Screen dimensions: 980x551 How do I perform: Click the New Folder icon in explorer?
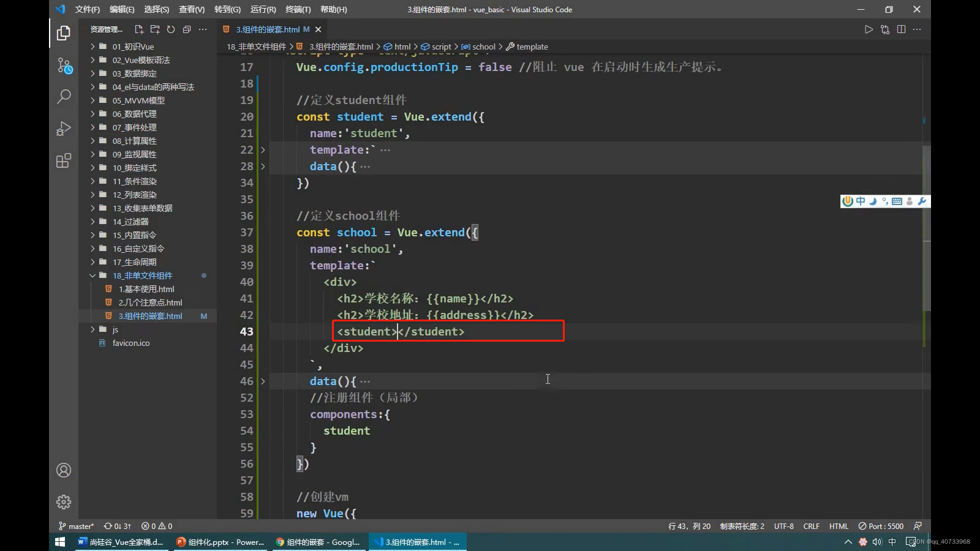coord(155,29)
